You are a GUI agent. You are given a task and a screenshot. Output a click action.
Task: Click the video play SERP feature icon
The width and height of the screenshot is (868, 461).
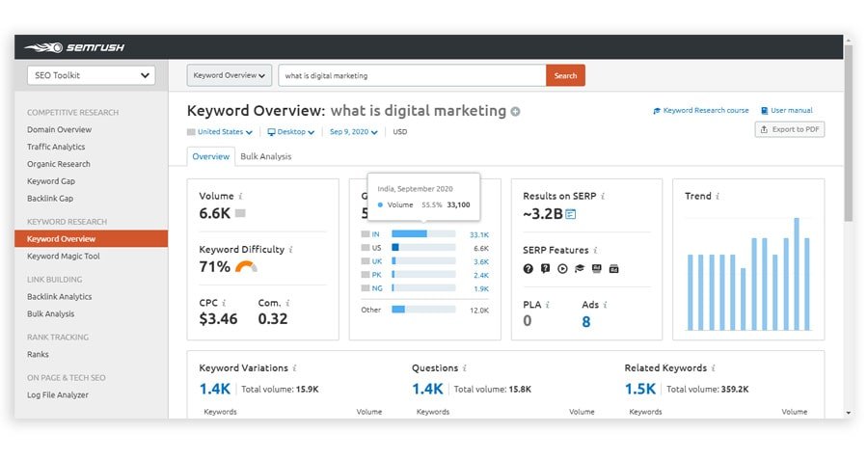click(x=562, y=269)
